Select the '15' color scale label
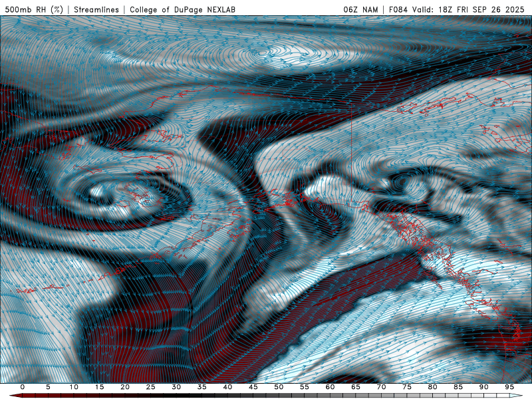532x399 pixels. point(99,387)
